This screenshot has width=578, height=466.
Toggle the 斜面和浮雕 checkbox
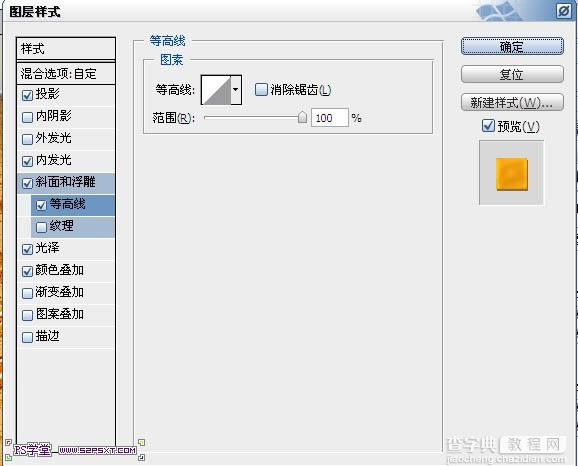pos(27,183)
